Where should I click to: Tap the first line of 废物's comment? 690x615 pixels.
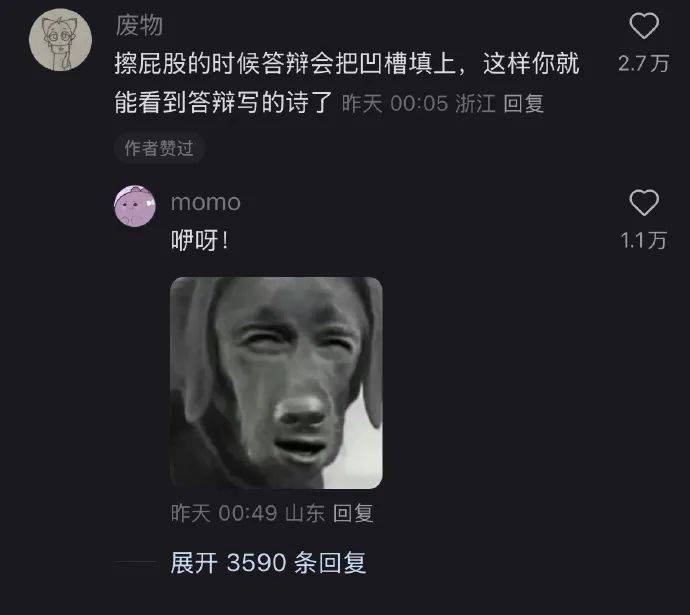pos(347,64)
